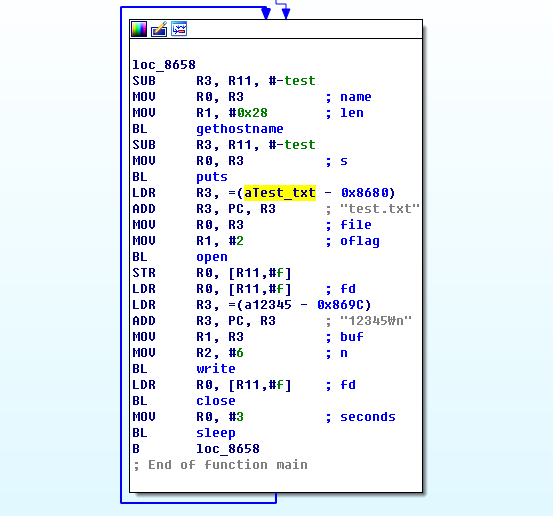
Task: Follow the B loc_8658 branch target
Action: point(228,449)
